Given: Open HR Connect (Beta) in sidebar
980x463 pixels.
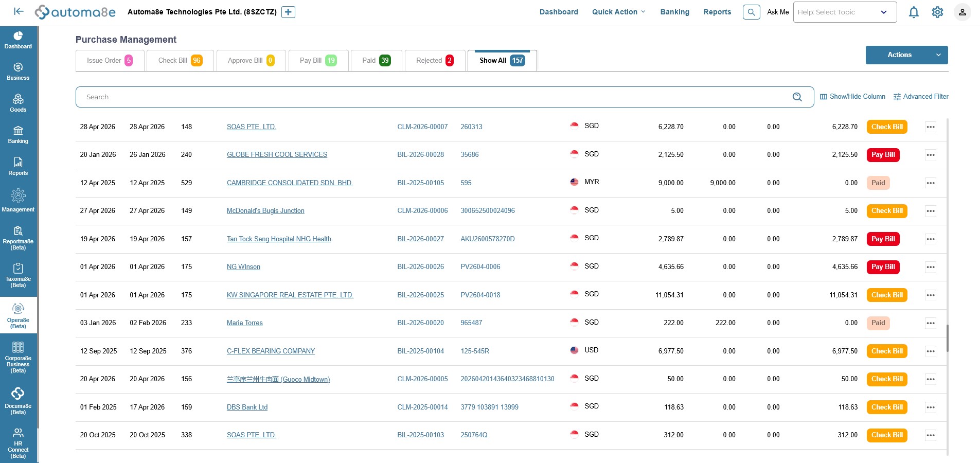Looking at the screenshot, I should pos(18,442).
